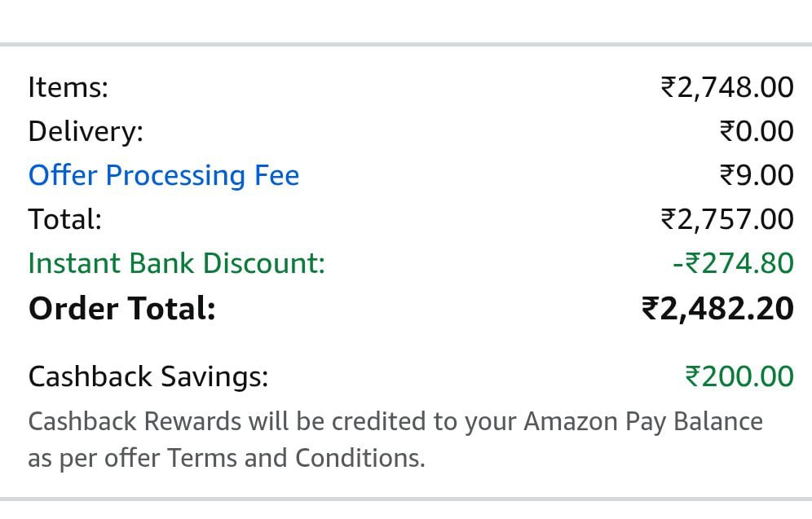Select the ₹2,748.00 items amount

726,87
